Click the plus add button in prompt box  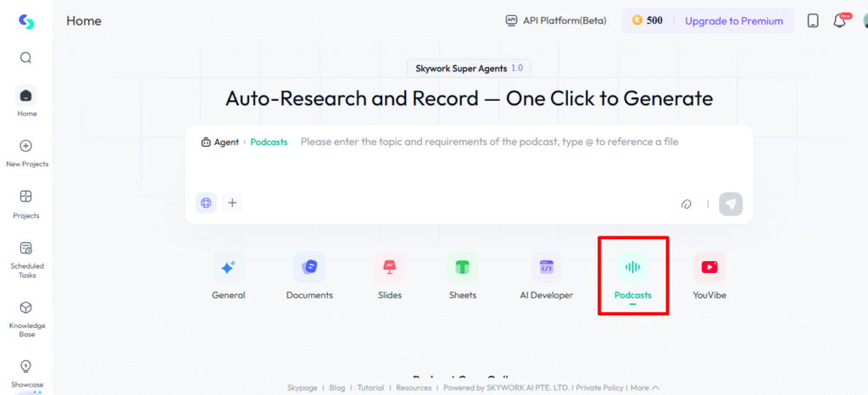(232, 203)
